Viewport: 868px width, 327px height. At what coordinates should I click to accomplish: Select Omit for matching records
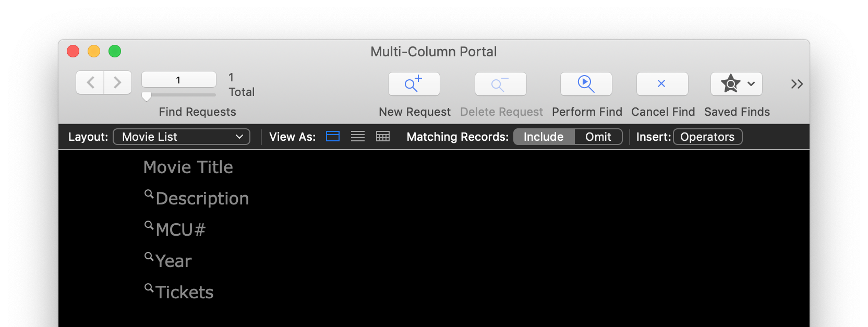(598, 137)
